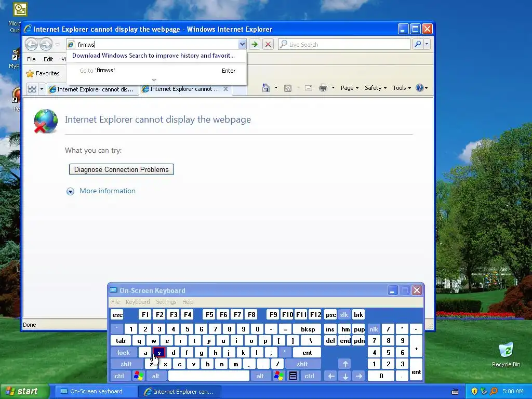Screen dimensions: 532x399
Task: Click the left arrow key on the on-screen keyboard
Action: (x=331, y=376)
